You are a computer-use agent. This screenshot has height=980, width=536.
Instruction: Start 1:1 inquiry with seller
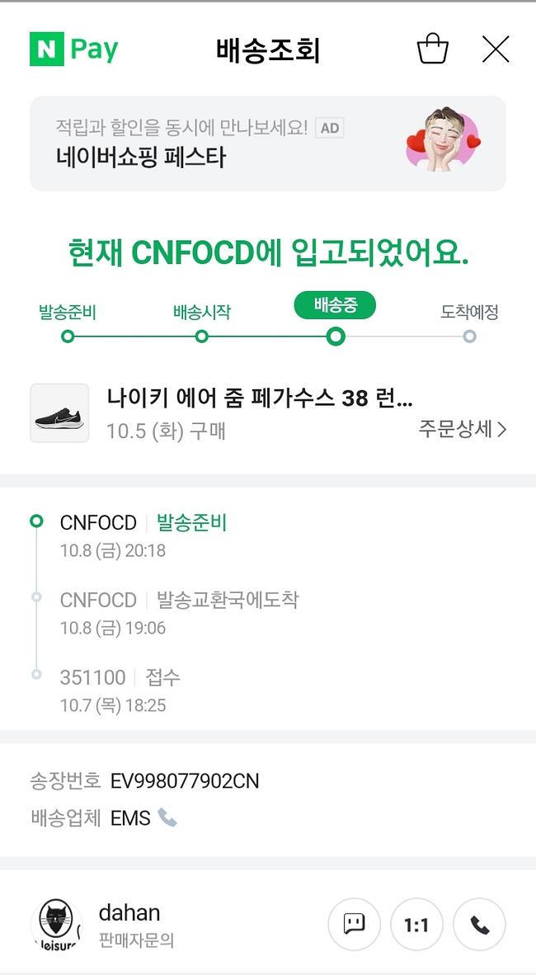click(x=416, y=925)
